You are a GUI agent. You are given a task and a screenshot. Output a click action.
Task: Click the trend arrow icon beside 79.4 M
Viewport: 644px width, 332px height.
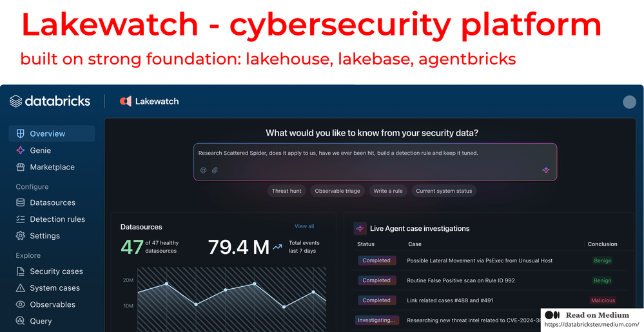pos(278,246)
